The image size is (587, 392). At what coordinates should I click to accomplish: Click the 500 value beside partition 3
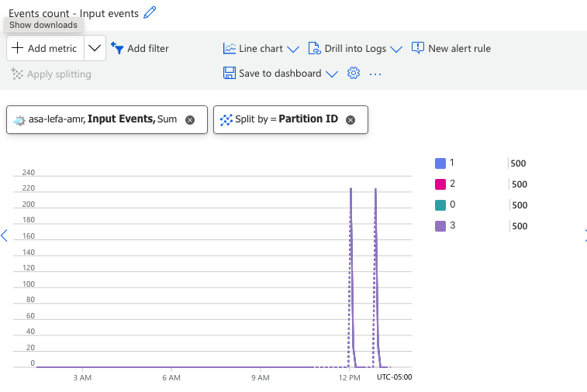click(x=520, y=226)
